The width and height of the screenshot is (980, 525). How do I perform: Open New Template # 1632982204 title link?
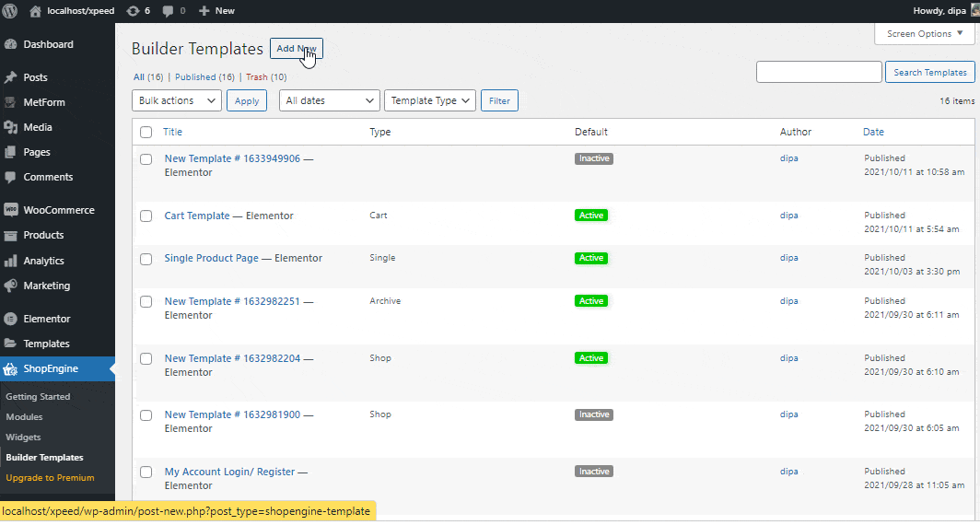[232, 359]
